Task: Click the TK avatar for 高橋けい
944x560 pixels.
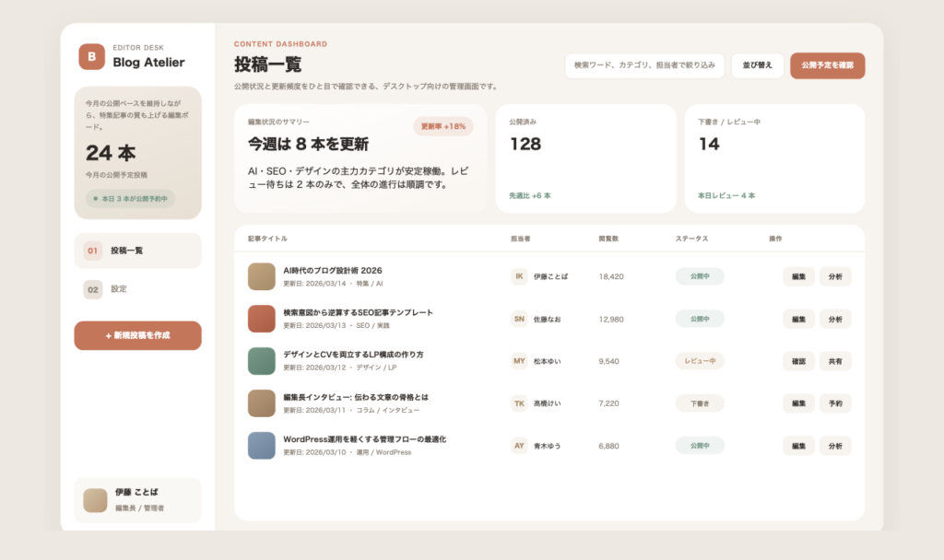Action: pyautogui.click(x=520, y=403)
